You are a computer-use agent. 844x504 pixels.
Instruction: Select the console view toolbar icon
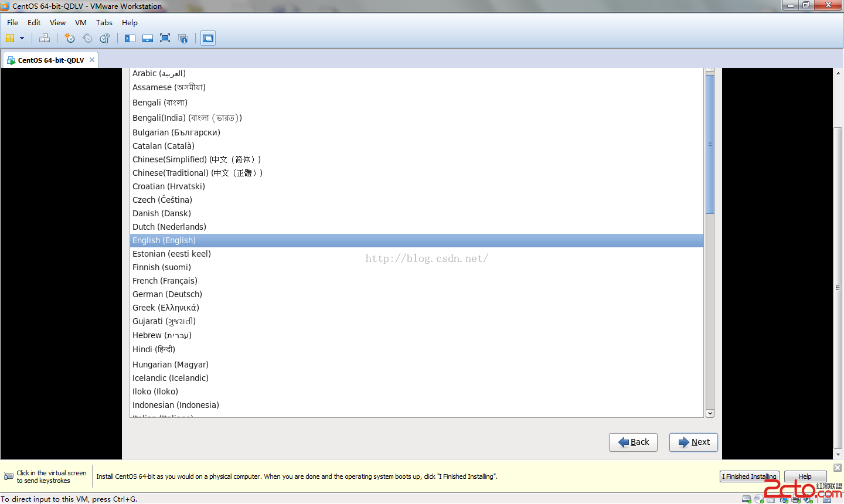pos(208,38)
